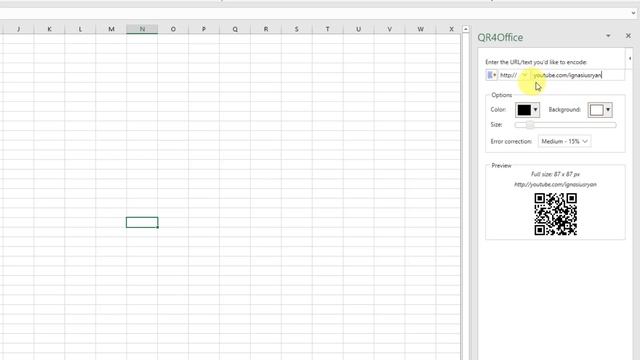Close the QR4Office task pane
The width and height of the screenshot is (640, 360).
(628, 36)
